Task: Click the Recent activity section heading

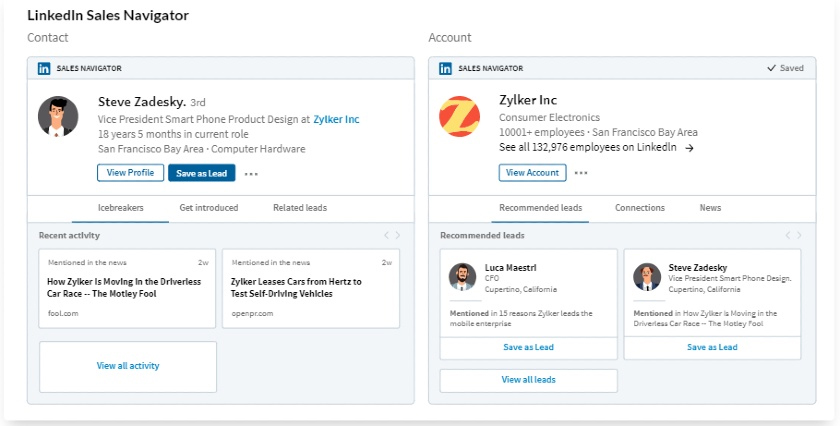Action: tap(69, 236)
